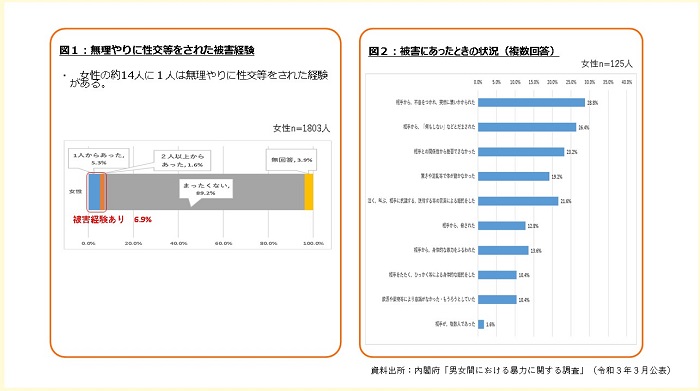Viewport: 700px width, 391px height.
Task: Click the blue segment of the 女性 bar
Action: pos(94,192)
